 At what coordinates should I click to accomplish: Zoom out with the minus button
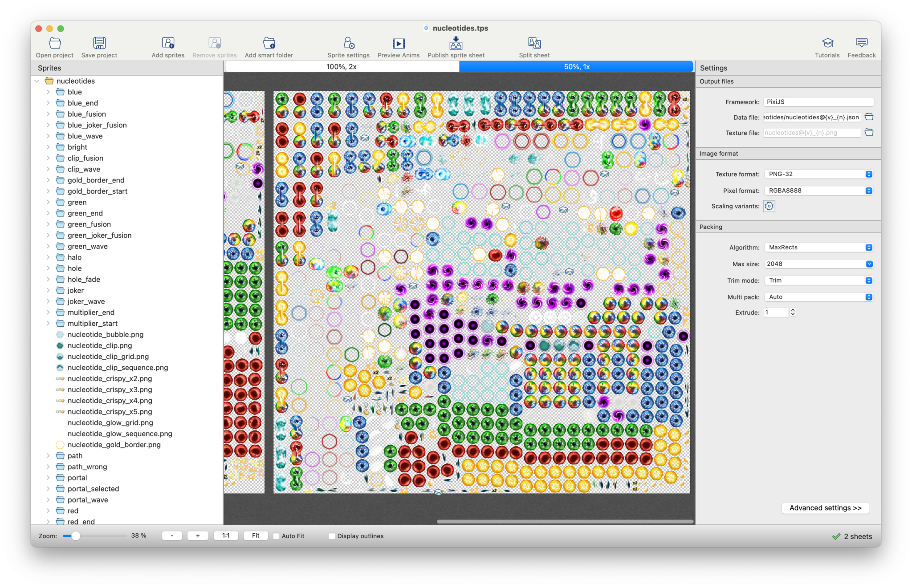[172, 536]
